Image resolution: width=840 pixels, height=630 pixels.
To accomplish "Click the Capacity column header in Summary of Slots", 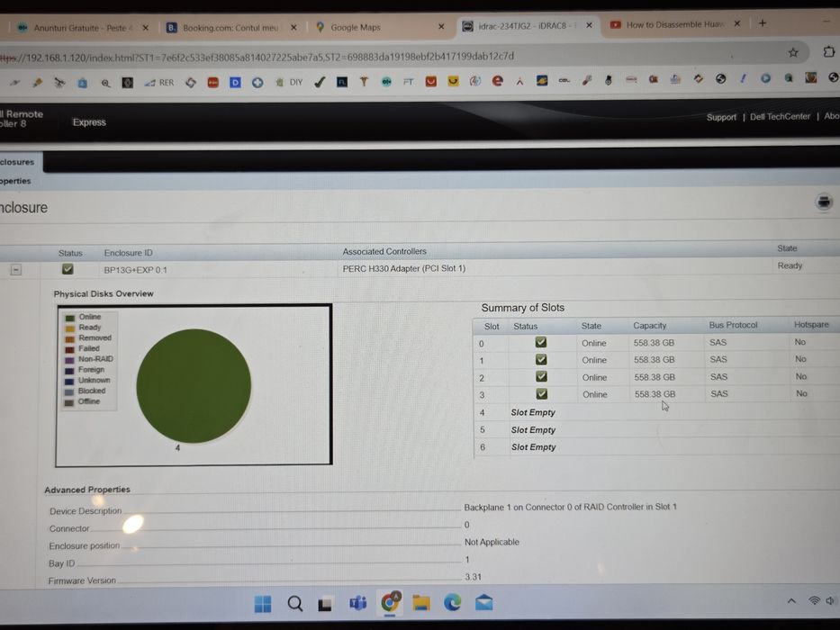I will (650, 325).
